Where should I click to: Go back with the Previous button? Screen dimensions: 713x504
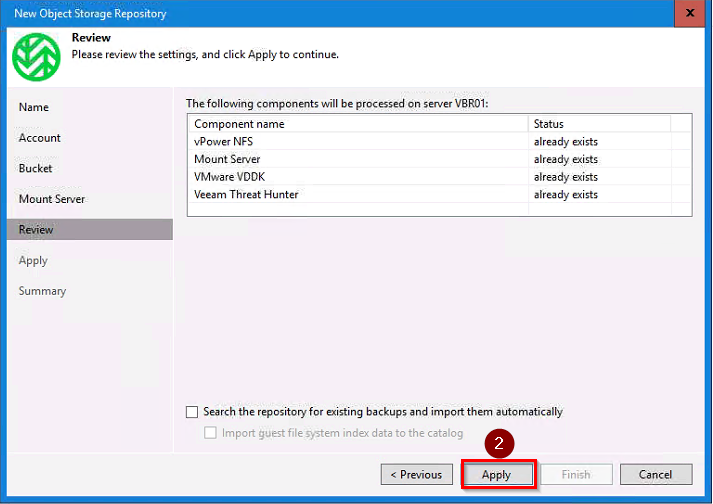click(417, 474)
